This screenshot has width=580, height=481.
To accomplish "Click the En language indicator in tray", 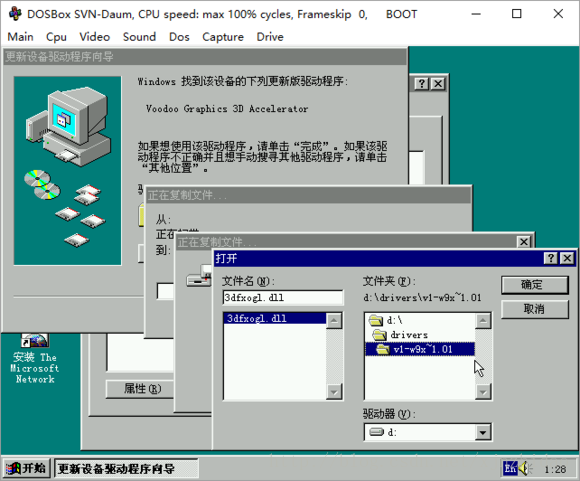I will (x=510, y=469).
